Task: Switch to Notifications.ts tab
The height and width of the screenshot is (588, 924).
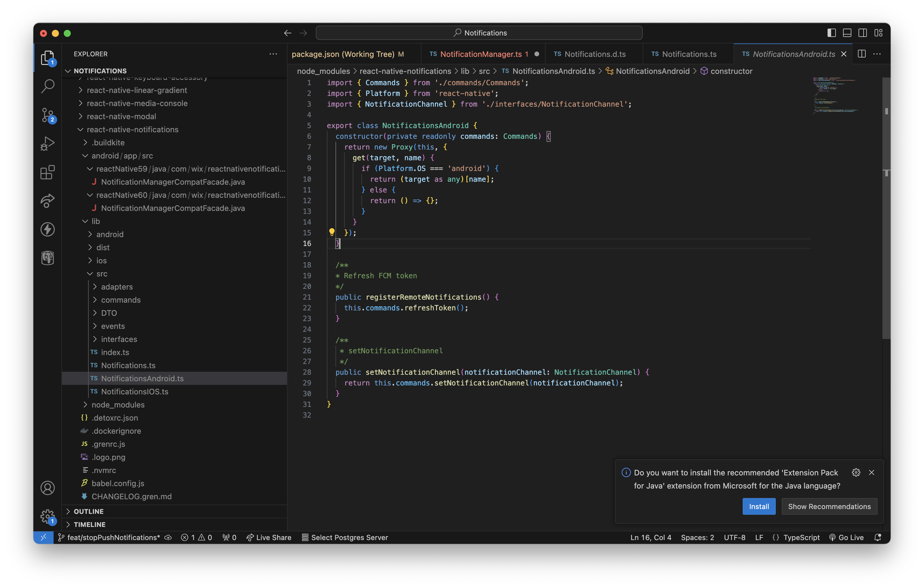Action: (689, 54)
